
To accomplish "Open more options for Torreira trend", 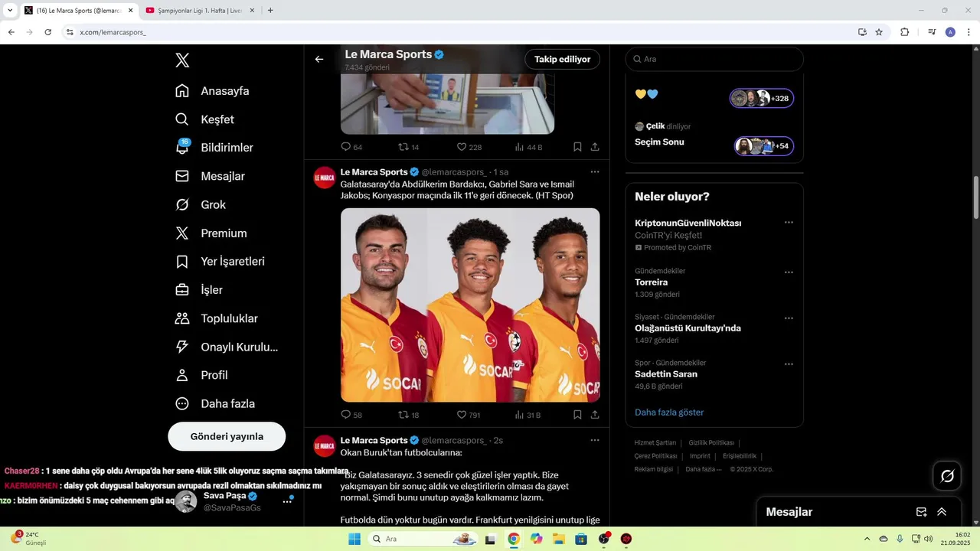I will tap(789, 272).
